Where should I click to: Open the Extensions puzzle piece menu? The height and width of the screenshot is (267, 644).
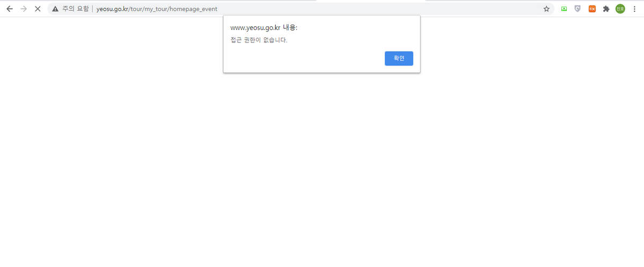[x=606, y=9]
